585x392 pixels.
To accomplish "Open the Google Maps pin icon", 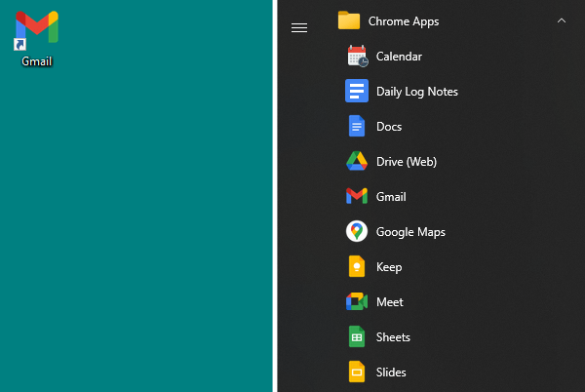I will point(357,232).
